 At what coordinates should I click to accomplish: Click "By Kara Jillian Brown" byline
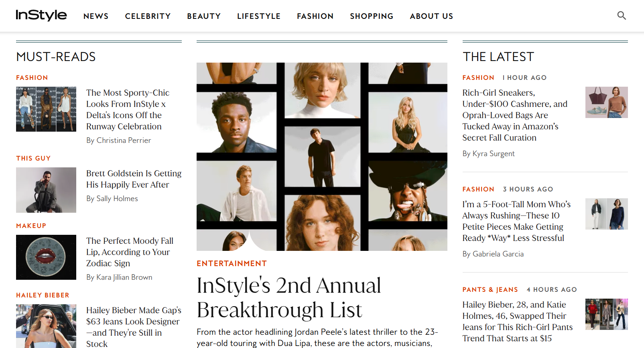point(119,277)
